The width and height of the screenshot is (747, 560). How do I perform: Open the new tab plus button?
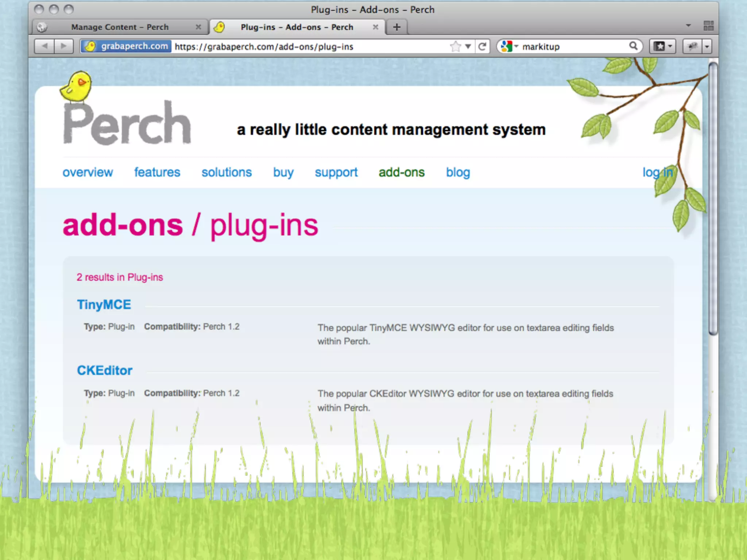click(397, 27)
